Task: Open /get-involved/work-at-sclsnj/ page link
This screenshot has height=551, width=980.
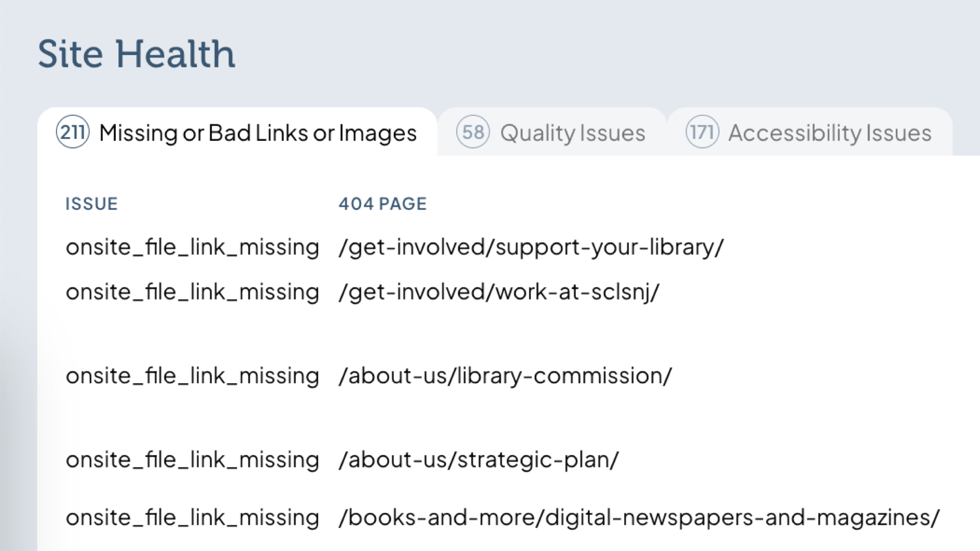Action: click(499, 291)
